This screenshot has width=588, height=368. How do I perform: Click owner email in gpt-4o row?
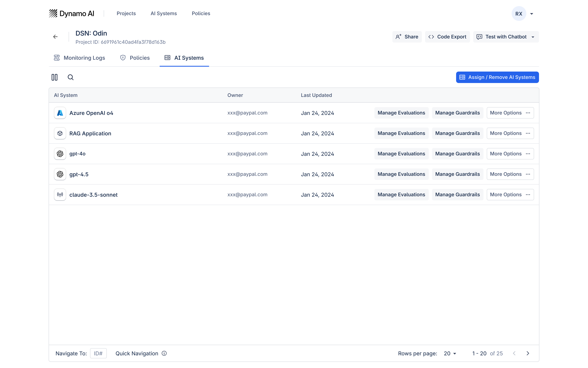[247, 154]
